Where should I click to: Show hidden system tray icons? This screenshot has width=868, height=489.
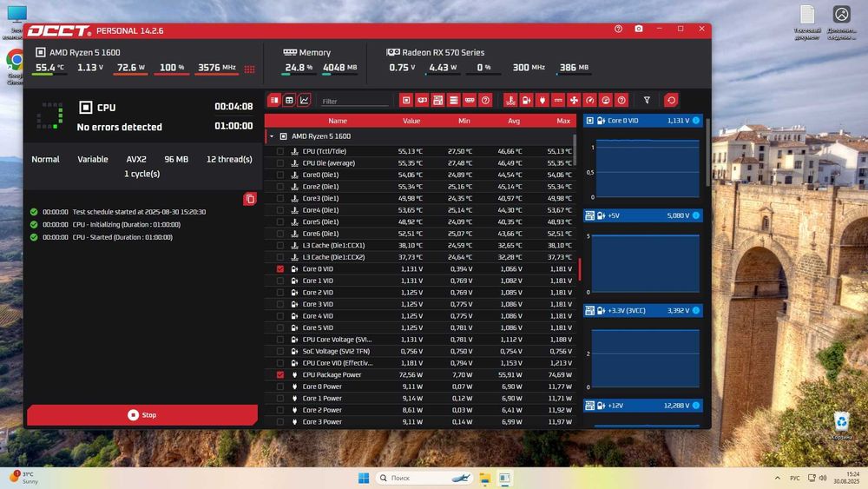pos(777,478)
